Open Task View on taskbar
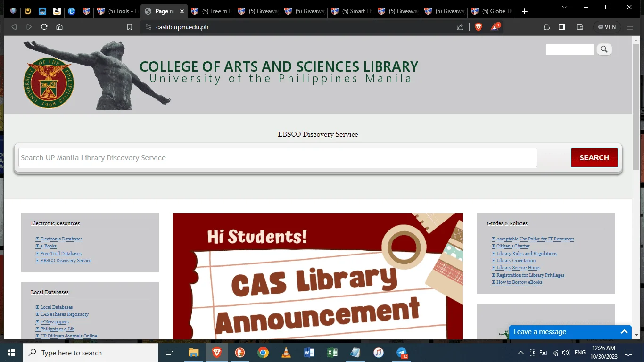Screen dimensions: 644x362 point(170,353)
